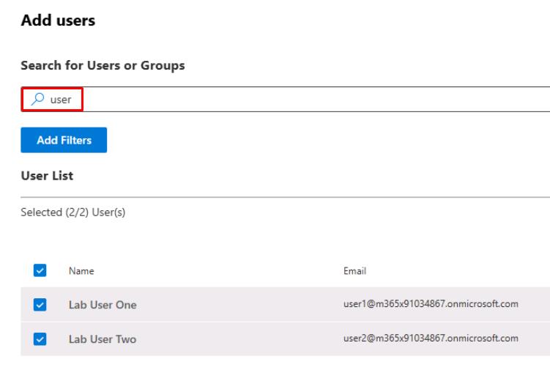Focus the empty part of the search field
Screen dimensions: 550x392
click(x=315, y=100)
